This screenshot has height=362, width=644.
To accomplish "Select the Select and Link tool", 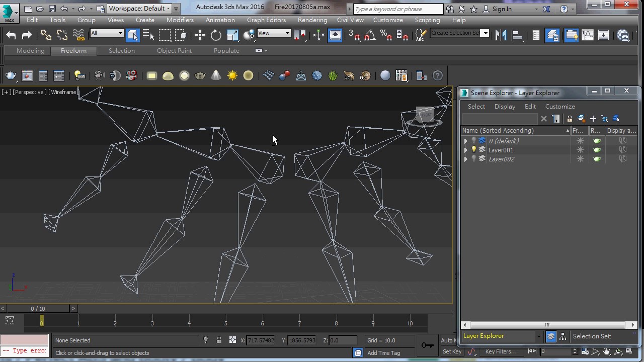I will coord(46,35).
